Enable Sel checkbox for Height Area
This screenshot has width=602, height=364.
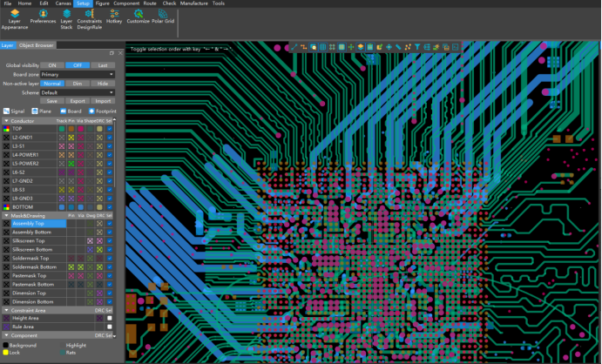tap(110, 319)
